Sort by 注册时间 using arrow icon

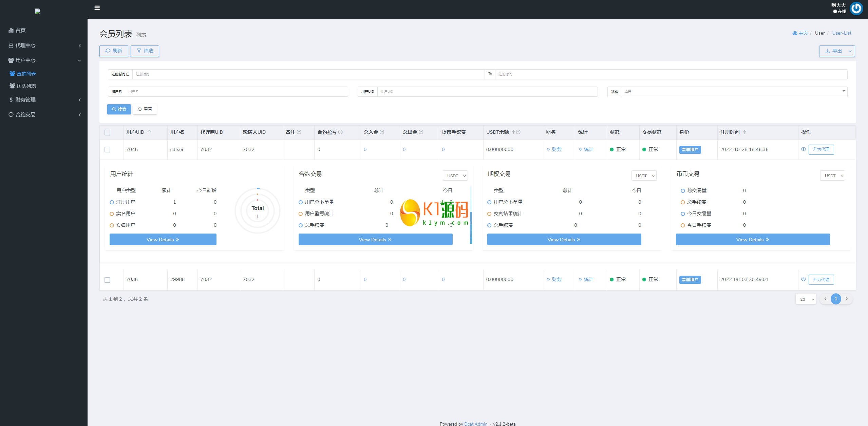[744, 132]
